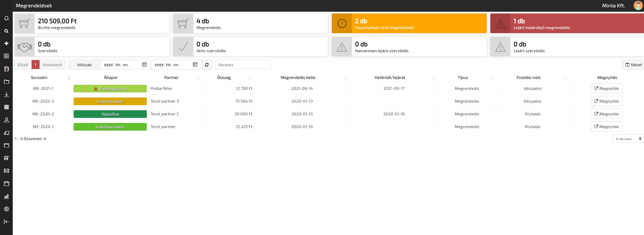Open the notifications bell in sidebar

click(x=6, y=18)
